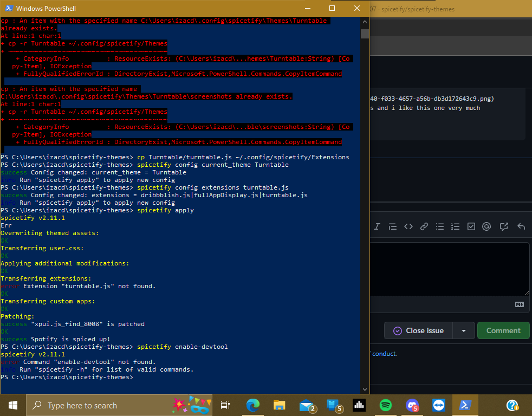
Task: Launch TeamViewer from the taskbar
Action: click(438, 405)
